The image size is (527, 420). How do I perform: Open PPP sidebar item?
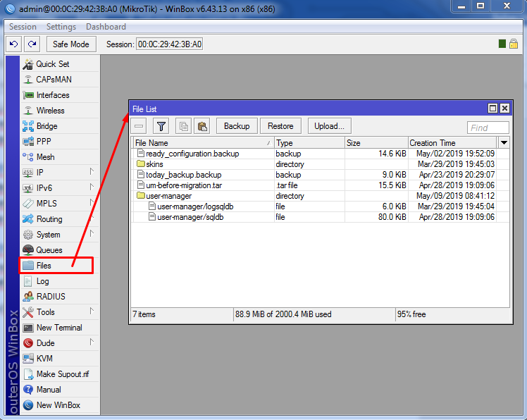click(x=61, y=142)
